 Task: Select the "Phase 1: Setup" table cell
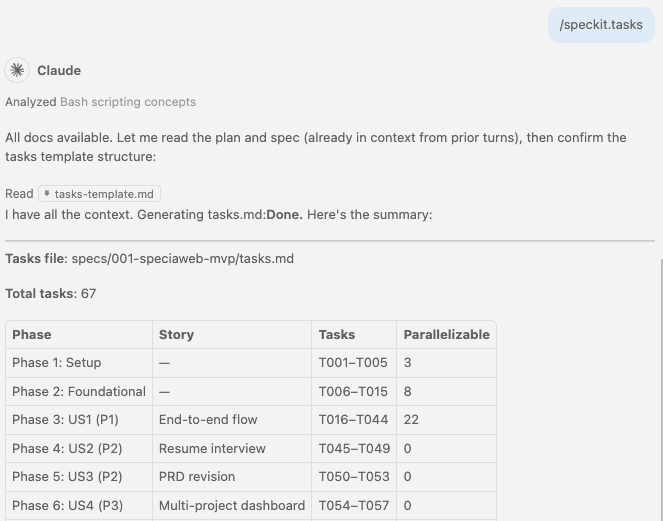click(x=57, y=363)
